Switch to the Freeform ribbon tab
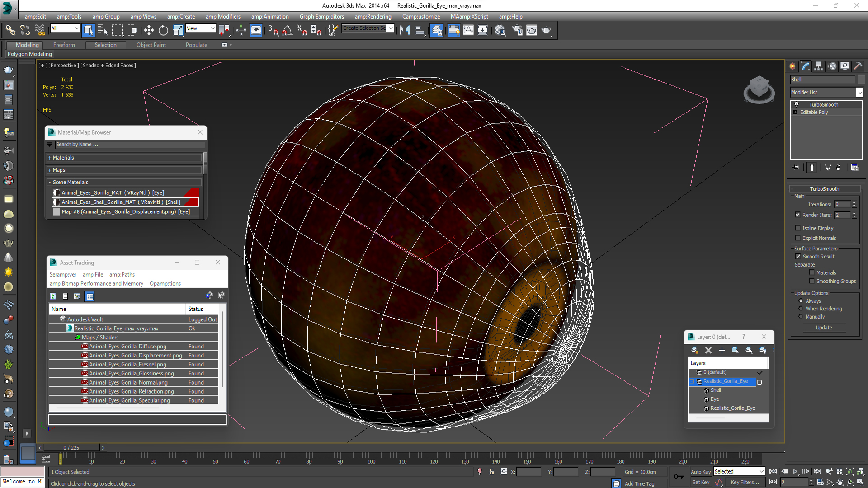Screen dimensions: 868x488 (64, 45)
